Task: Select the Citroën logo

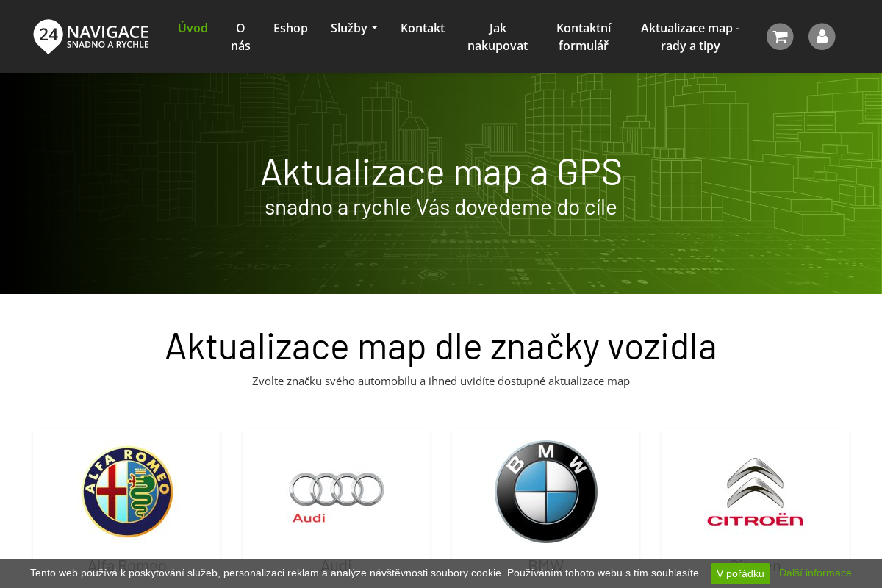Action: tap(756, 492)
